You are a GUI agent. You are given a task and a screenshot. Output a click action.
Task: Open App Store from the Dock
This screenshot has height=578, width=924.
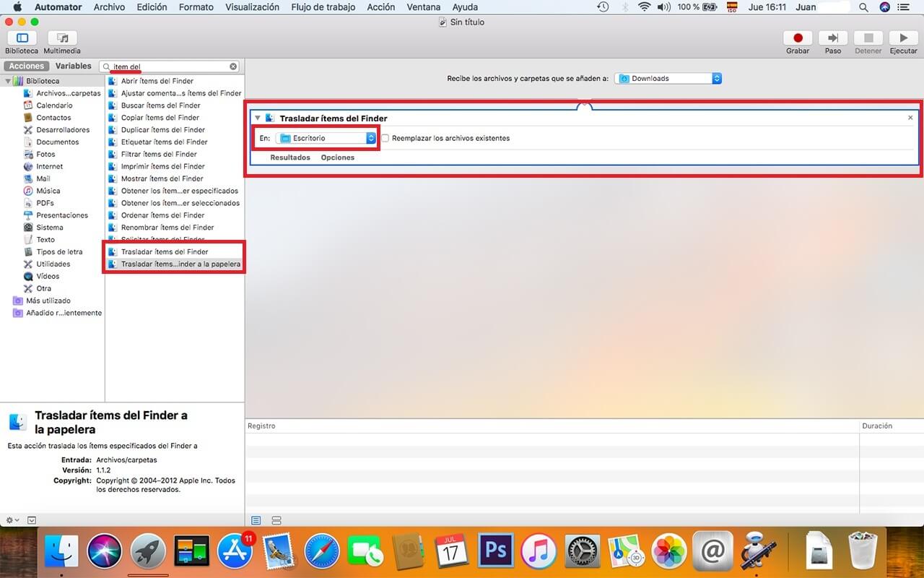pos(235,552)
